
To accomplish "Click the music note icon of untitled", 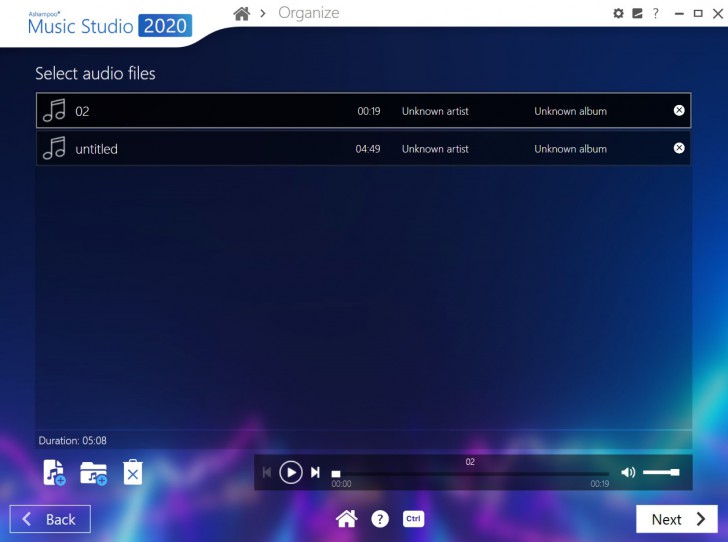I will coord(54,148).
